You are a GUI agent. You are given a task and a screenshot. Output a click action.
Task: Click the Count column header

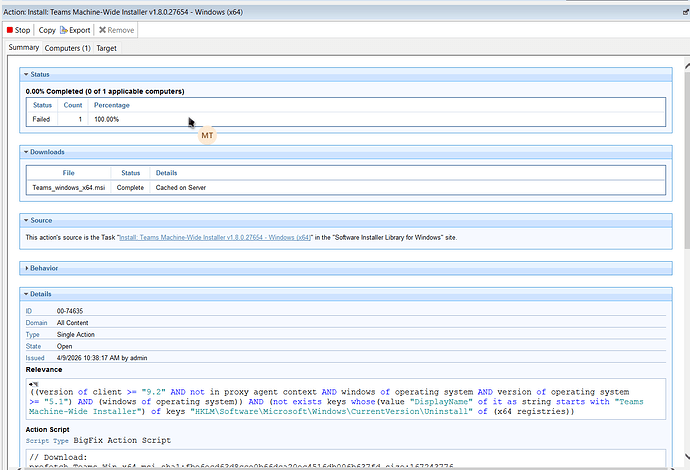tap(73, 105)
